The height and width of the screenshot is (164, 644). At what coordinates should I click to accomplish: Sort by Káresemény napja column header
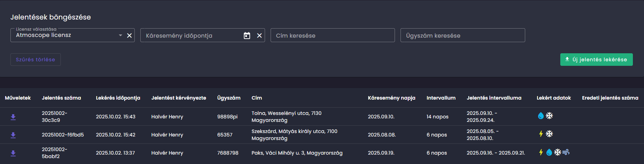tap(391, 98)
